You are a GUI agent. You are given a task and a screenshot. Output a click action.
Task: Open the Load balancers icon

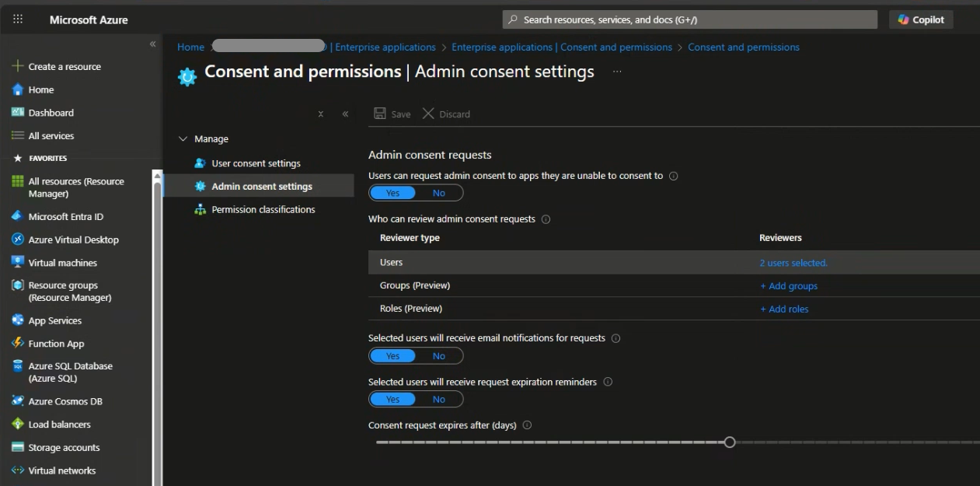[x=18, y=424]
